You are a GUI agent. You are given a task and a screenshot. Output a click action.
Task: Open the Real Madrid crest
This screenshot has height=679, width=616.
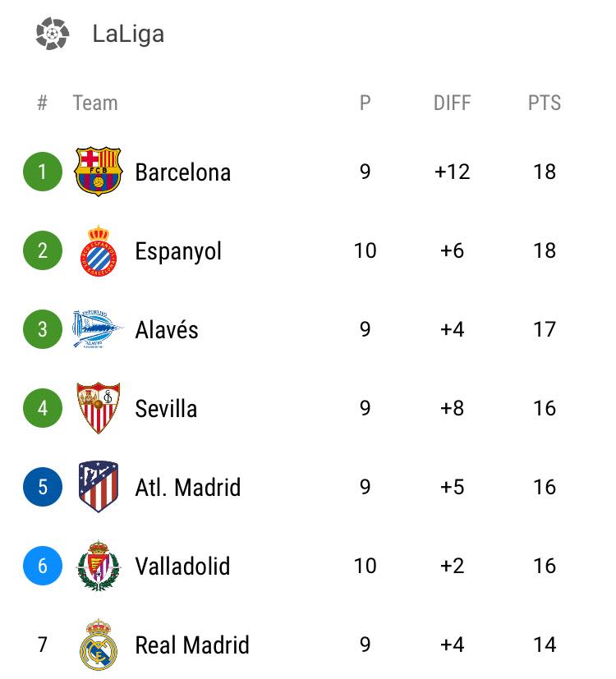pos(99,645)
